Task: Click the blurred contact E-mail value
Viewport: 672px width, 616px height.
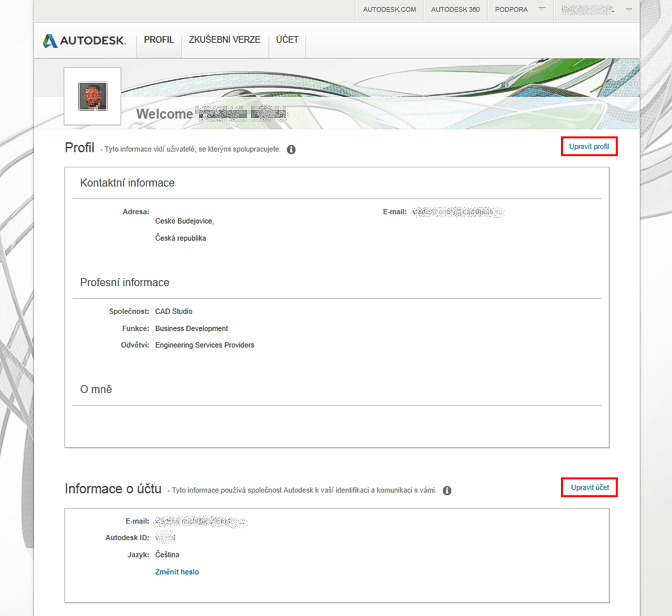Action: pyautogui.click(x=458, y=212)
